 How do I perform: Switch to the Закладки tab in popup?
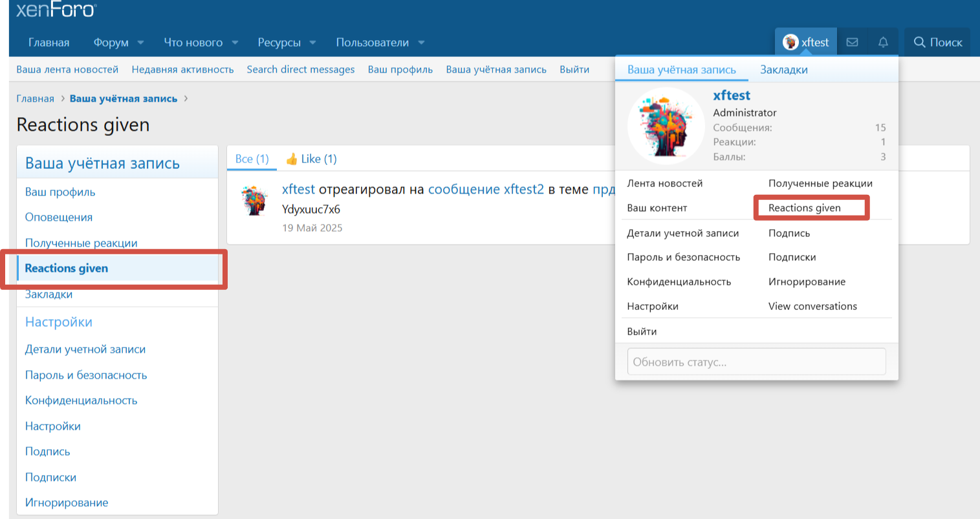coord(783,69)
